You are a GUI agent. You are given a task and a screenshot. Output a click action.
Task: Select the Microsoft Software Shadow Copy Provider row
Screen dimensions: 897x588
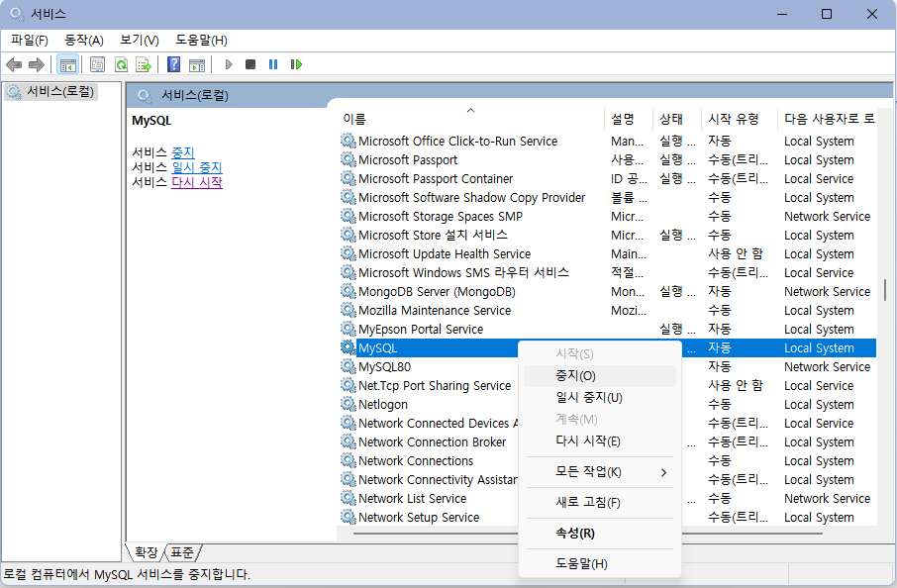click(x=607, y=197)
